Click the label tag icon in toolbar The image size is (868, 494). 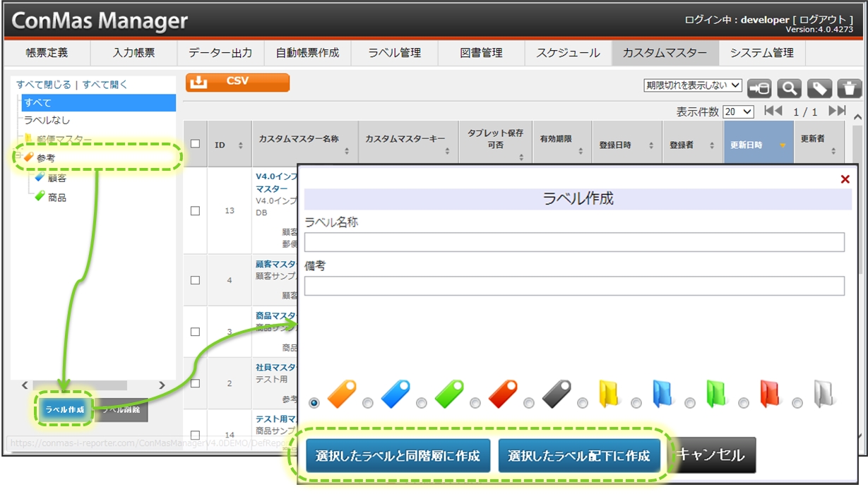(819, 88)
